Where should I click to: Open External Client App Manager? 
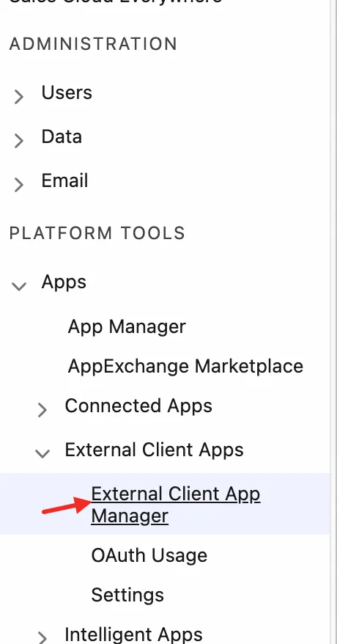tap(176, 505)
